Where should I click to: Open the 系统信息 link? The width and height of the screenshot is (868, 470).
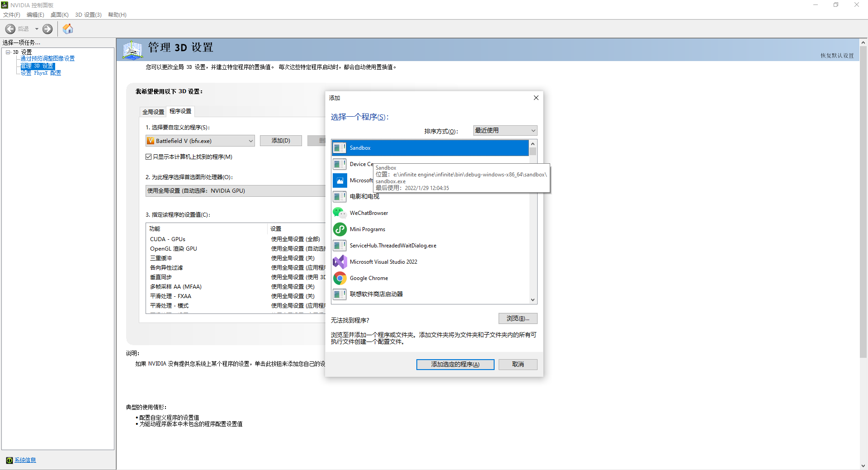click(25, 461)
